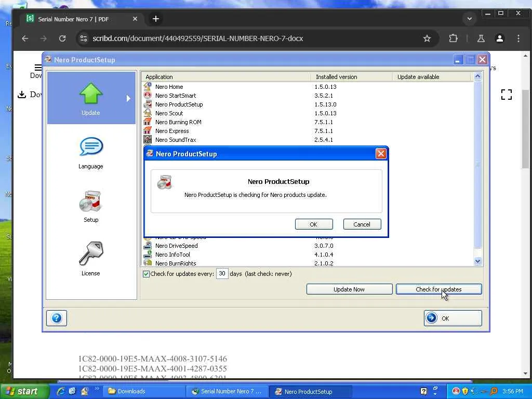Click the browser address bar URL
Image resolution: width=532 pixels, height=399 pixels.
point(198,38)
